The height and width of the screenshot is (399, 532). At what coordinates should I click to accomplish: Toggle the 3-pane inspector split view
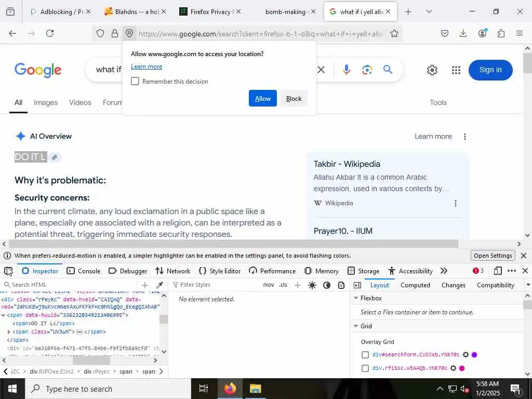[x=357, y=285]
